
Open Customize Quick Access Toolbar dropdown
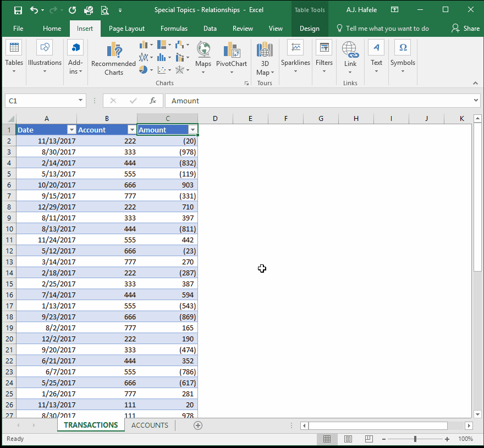point(120,10)
